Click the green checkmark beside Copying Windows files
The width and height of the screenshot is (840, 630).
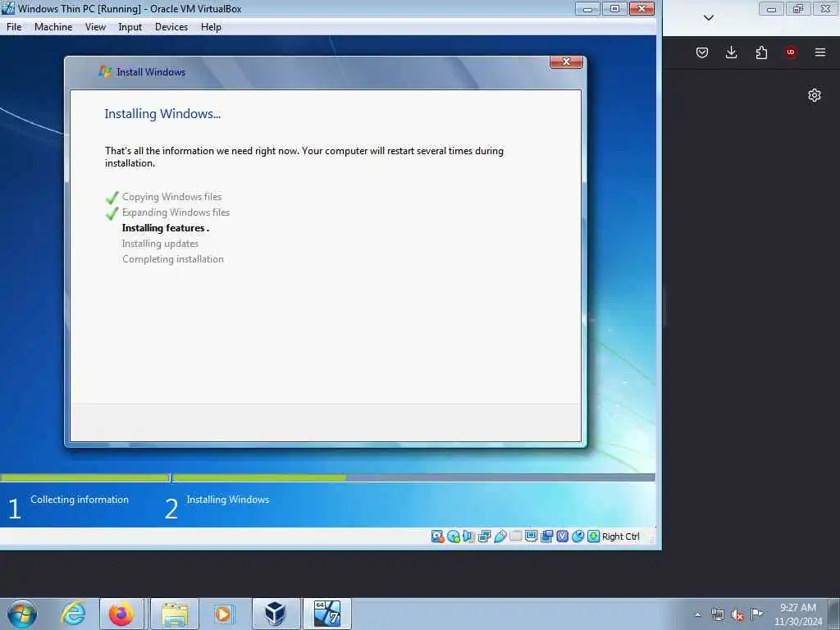pyautogui.click(x=112, y=198)
